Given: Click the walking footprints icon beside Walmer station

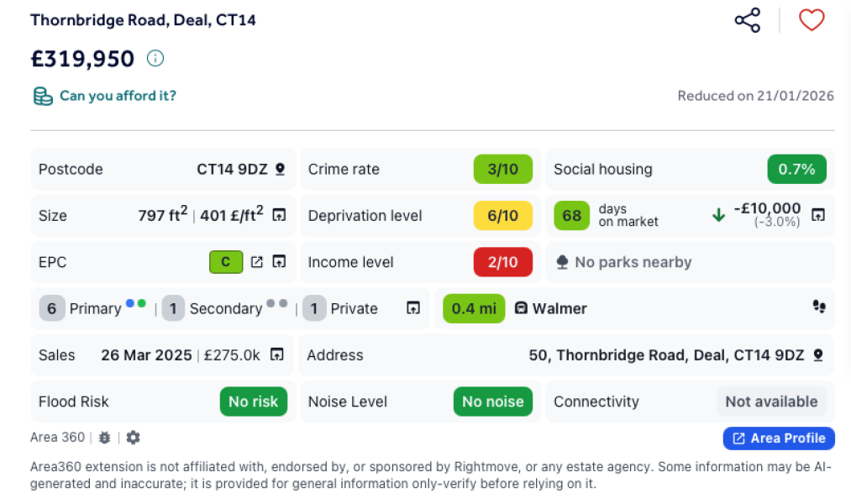Looking at the screenshot, I should click(819, 308).
